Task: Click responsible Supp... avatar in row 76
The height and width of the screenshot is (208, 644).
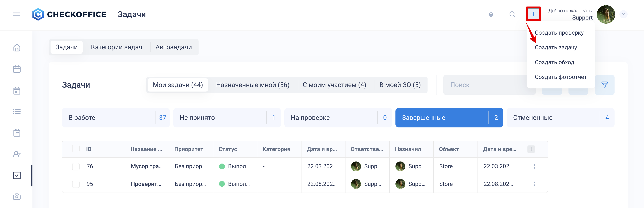Action: point(356,166)
